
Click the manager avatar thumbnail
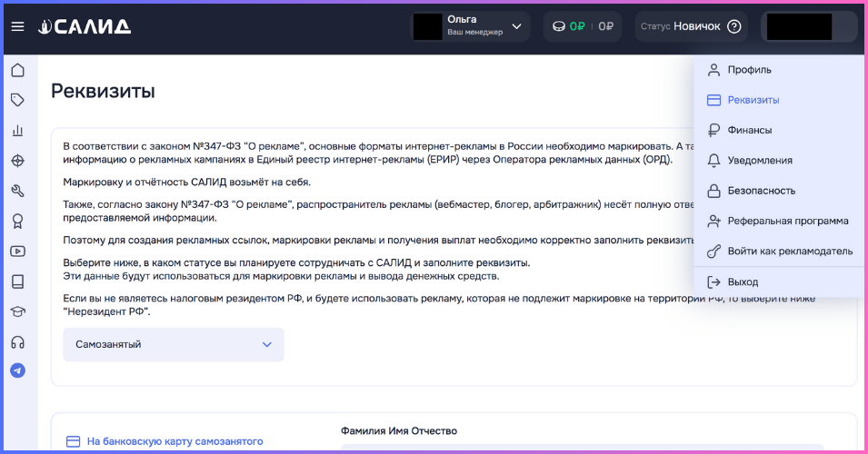coord(427,26)
